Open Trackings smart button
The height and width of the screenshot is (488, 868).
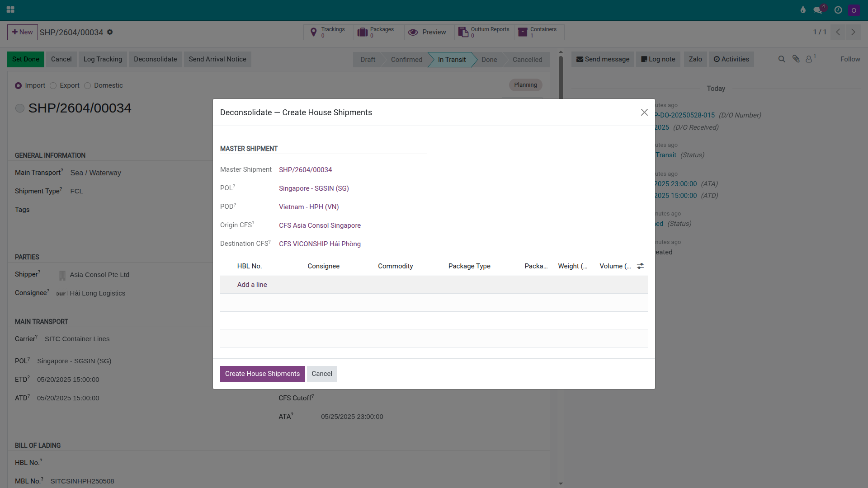tap(329, 32)
